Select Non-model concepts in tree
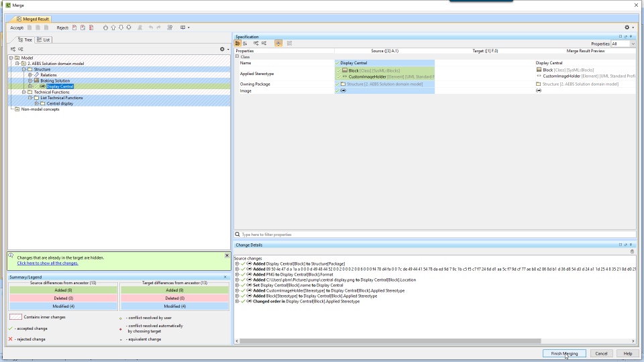This screenshot has height=362, width=644. [x=40, y=109]
